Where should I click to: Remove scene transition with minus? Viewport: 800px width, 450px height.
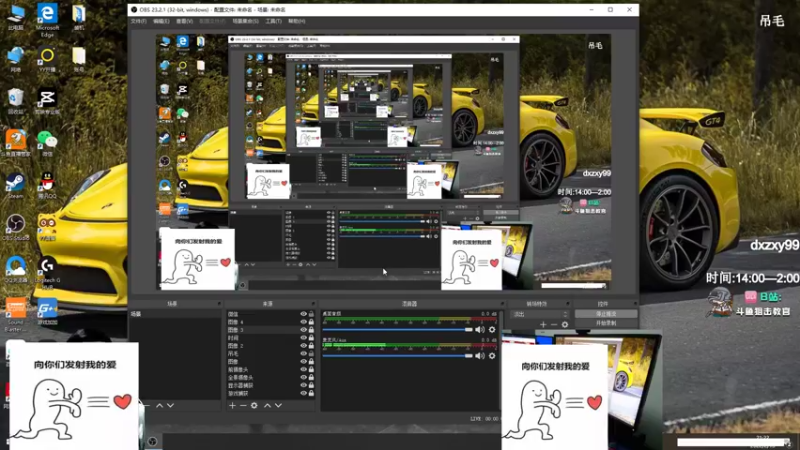pyautogui.click(x=554, y=324)
